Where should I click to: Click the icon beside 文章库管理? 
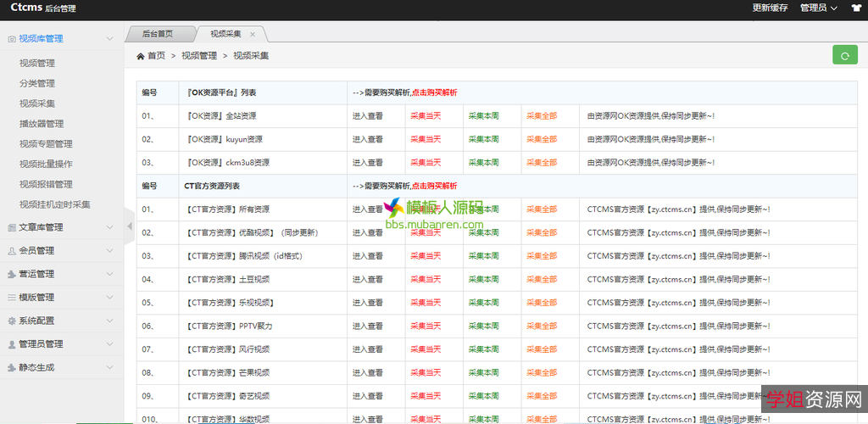click(12, 227)
